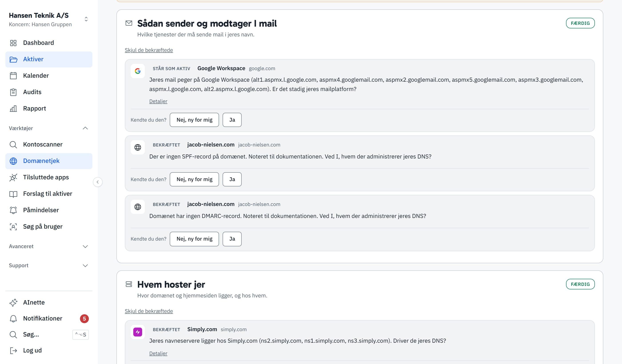Expand the Avanceret section

(x=49, y=246)
